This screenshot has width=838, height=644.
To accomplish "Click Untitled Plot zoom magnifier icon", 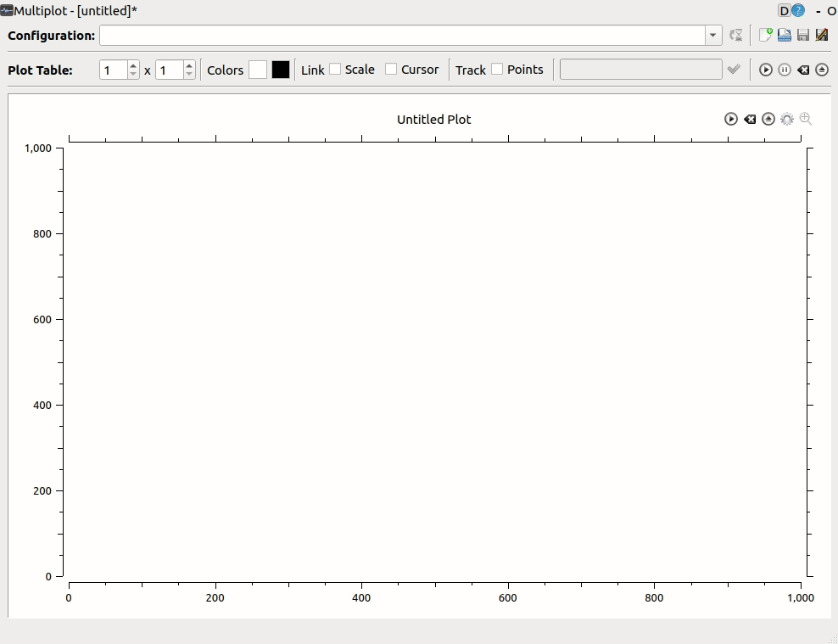I will (x=806, y=119).
